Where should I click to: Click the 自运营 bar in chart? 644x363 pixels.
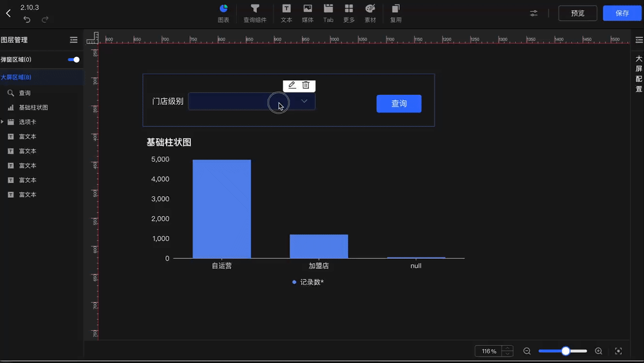[x=222, y=209]
